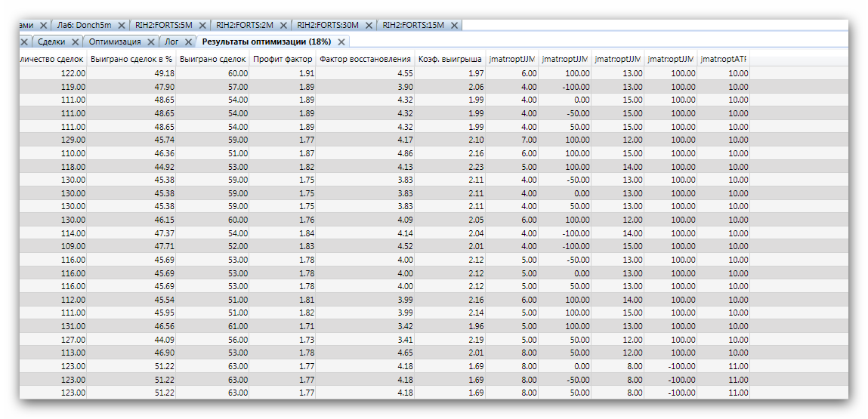Select trade count cell 118.00
This screenshot has height=419, width=868.
pyautogui.click(x=53, y=166)
